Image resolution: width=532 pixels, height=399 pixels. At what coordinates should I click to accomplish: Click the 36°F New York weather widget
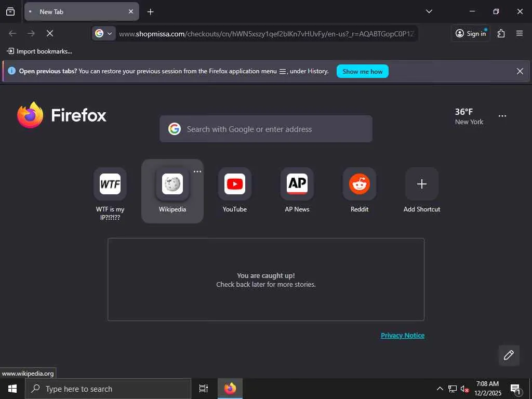pyautogui.click(x=469, y=116)
